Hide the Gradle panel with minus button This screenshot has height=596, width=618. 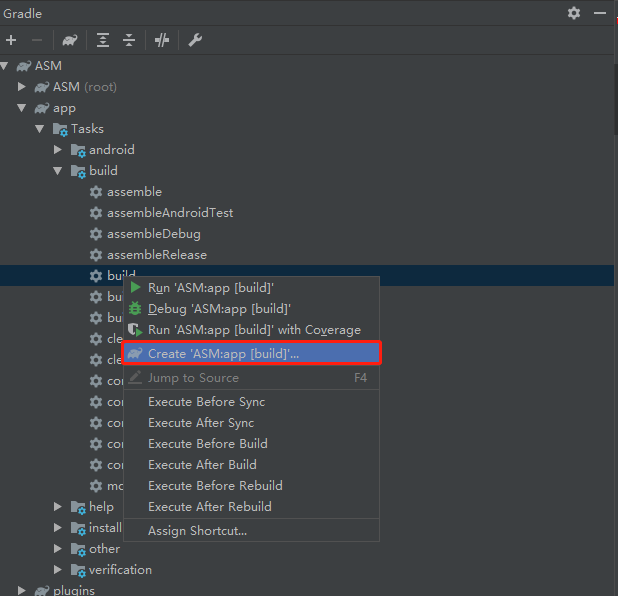pos(600,13)
